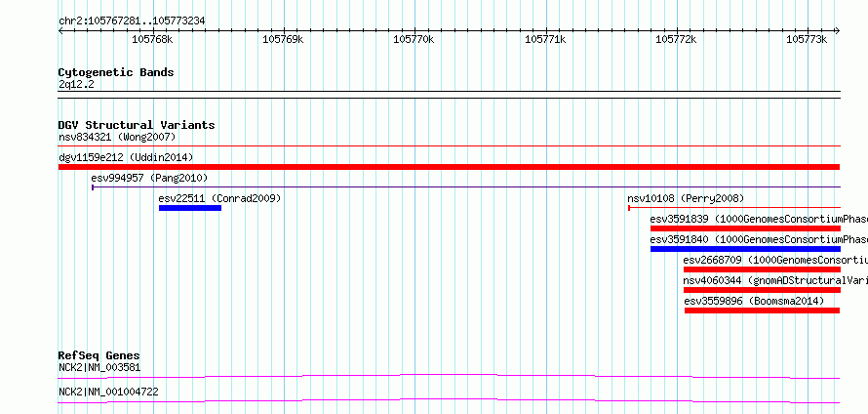This screenshot has height=414, width=868.
Task: Click the red esv3559896 variant bar
Action: (x=763, y=310)
